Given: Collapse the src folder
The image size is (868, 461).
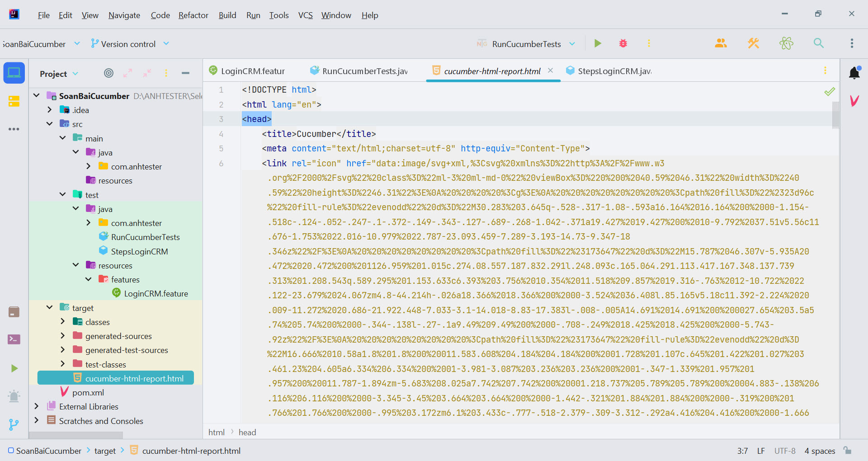Looking at the screenshot, I should point(50,124).
